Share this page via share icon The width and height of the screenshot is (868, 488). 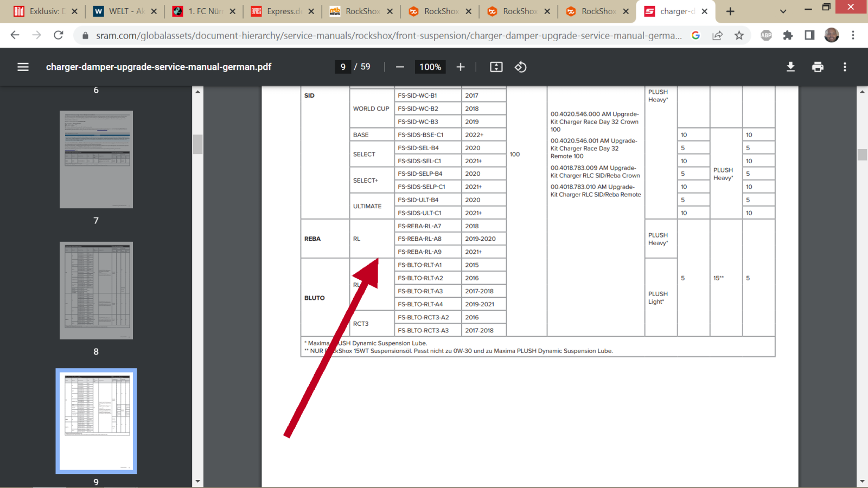coord(717,35)
